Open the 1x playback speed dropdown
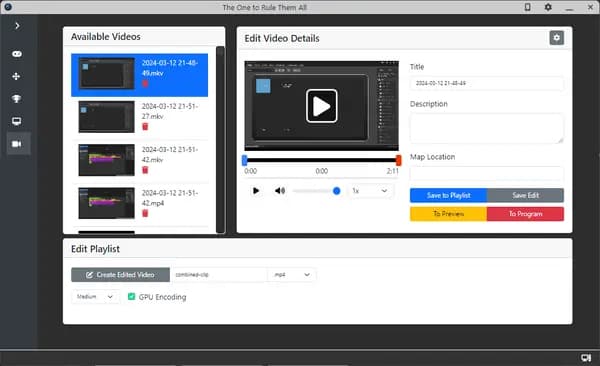 pyautogui.click(x=370, y=191)
